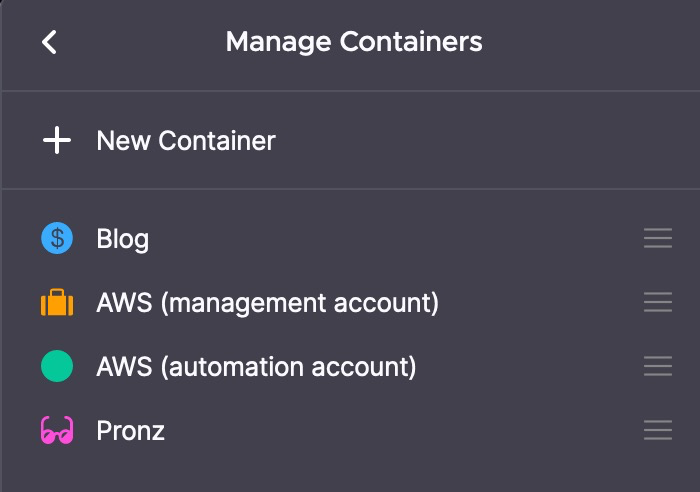The image size is (700, 492).
Task: Select the New Container option
Action: pos(186,141)
